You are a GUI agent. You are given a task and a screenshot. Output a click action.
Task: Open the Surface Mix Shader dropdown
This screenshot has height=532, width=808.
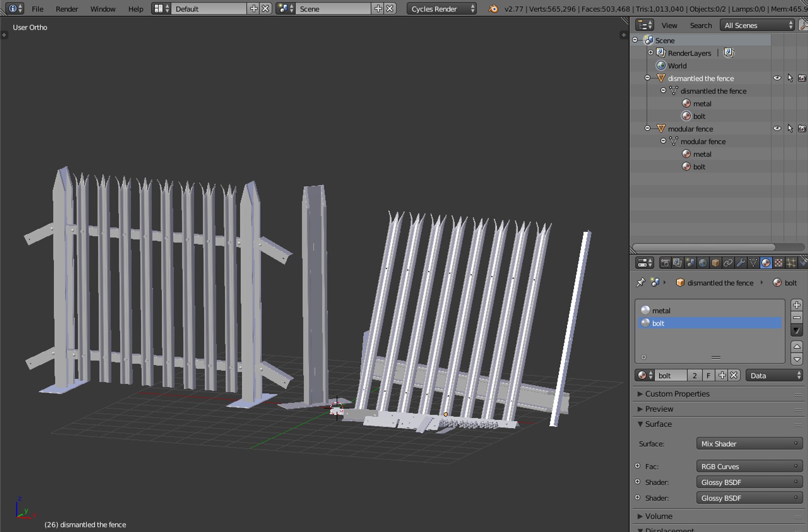point(749,443)
